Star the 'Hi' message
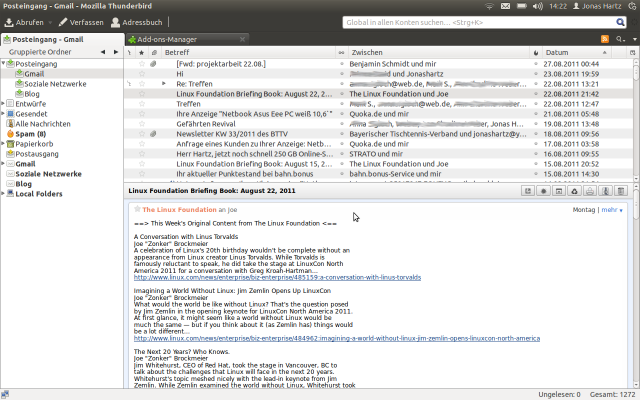The image size is (640, 400). click(142, 74)
